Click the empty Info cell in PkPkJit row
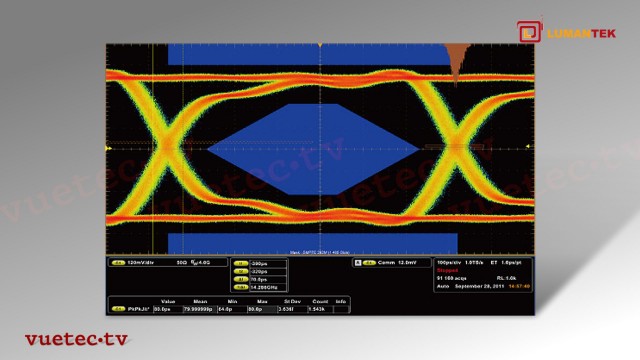 pos(341,309)
